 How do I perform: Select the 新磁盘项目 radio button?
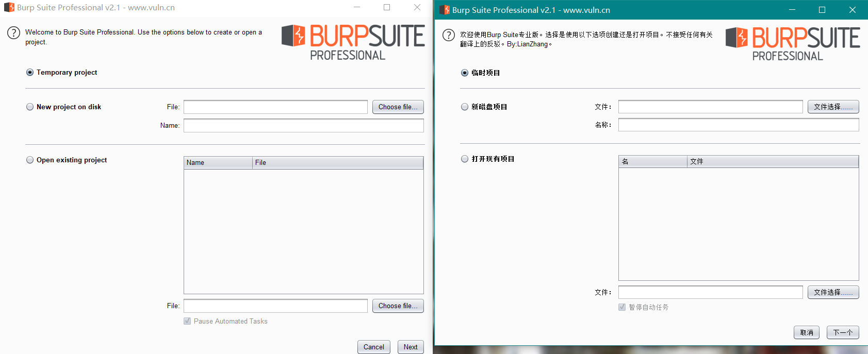pyautogui.click(x=465, y=107)
